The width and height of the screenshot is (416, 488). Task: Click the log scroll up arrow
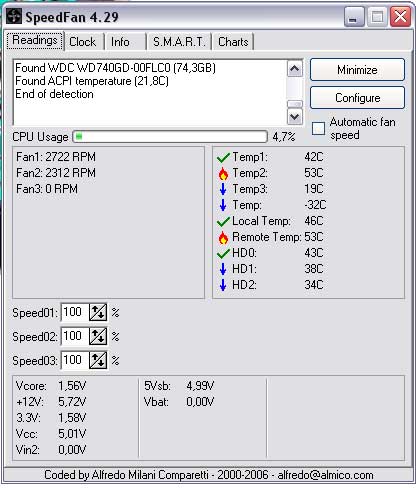coord(295,69)
